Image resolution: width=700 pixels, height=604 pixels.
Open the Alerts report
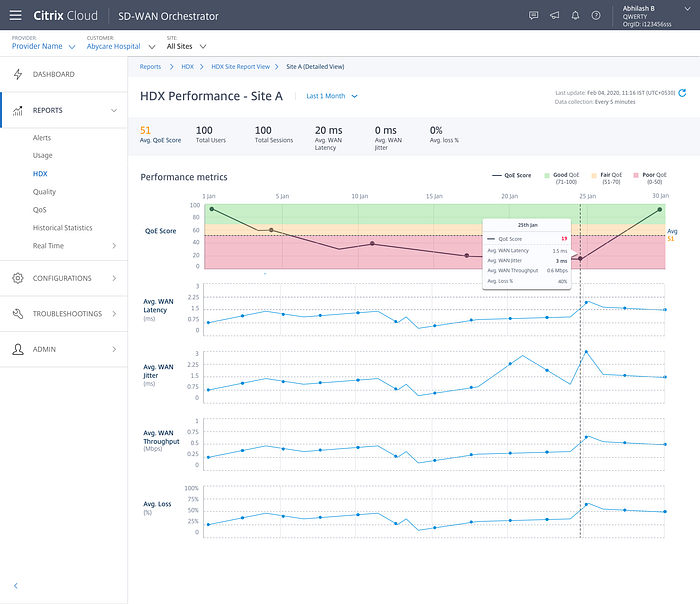click(x=42, y=137)
